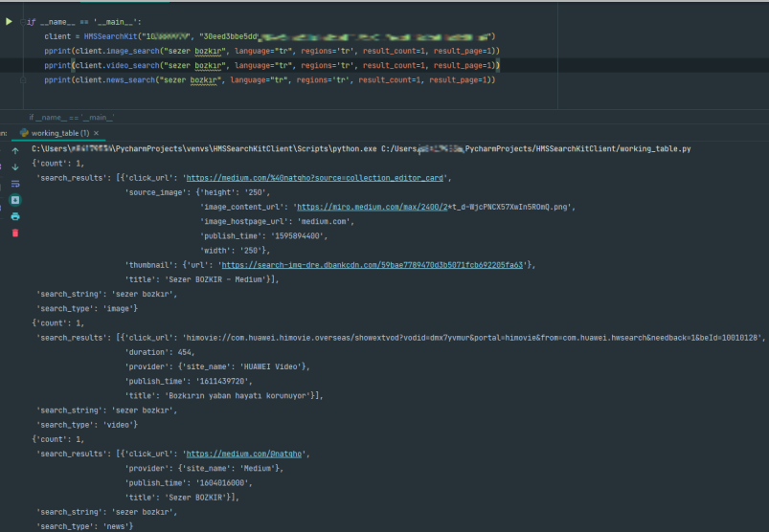Open the search-img-dre.dbankcdn.com thumbnail link
The height and width of the screenshot is (532, 769).
click(373, 265)
